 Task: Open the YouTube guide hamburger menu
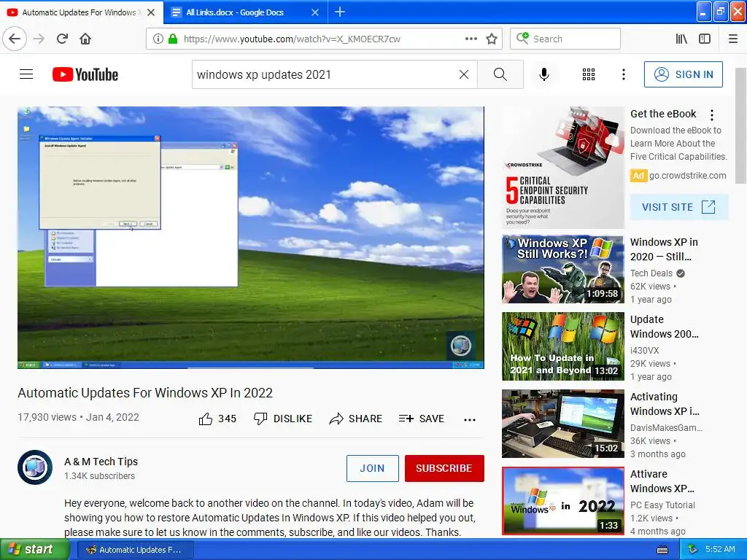coord(26,74)
